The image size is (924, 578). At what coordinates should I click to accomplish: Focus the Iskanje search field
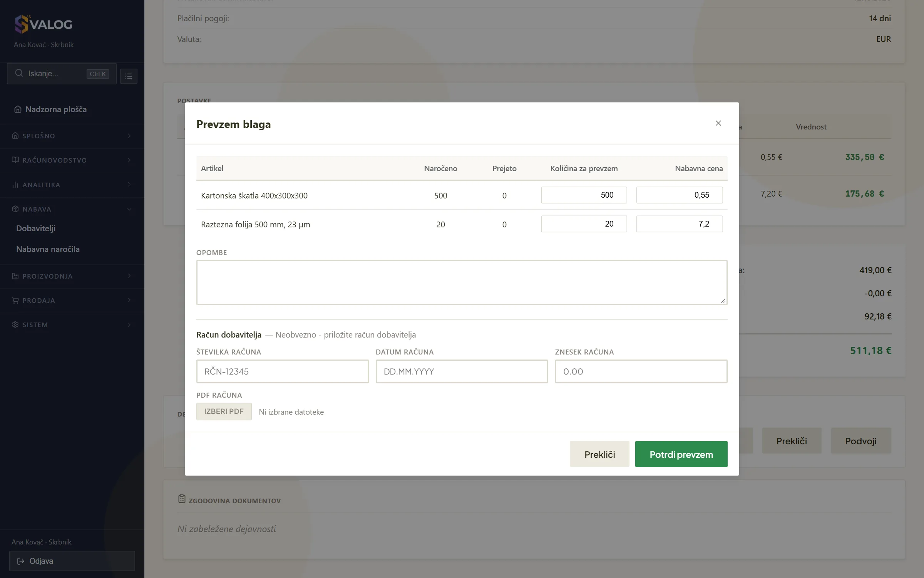(62, 74)
